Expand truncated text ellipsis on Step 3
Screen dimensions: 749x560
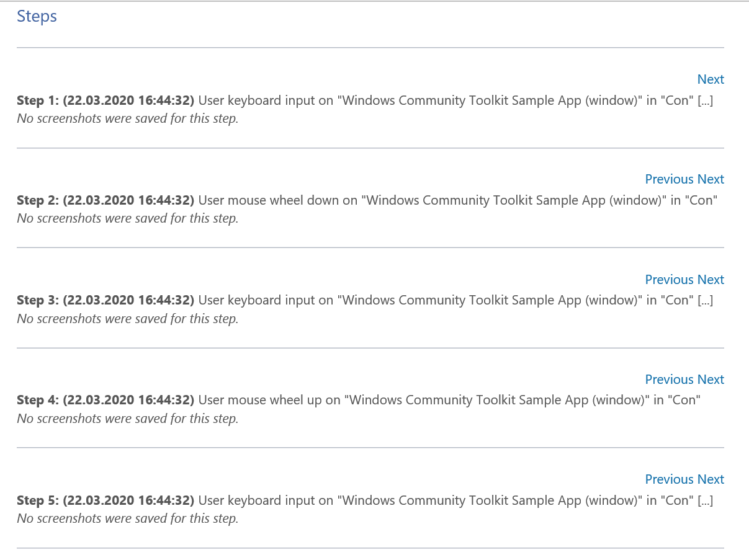pyautogui.click(x=705, y=300)
